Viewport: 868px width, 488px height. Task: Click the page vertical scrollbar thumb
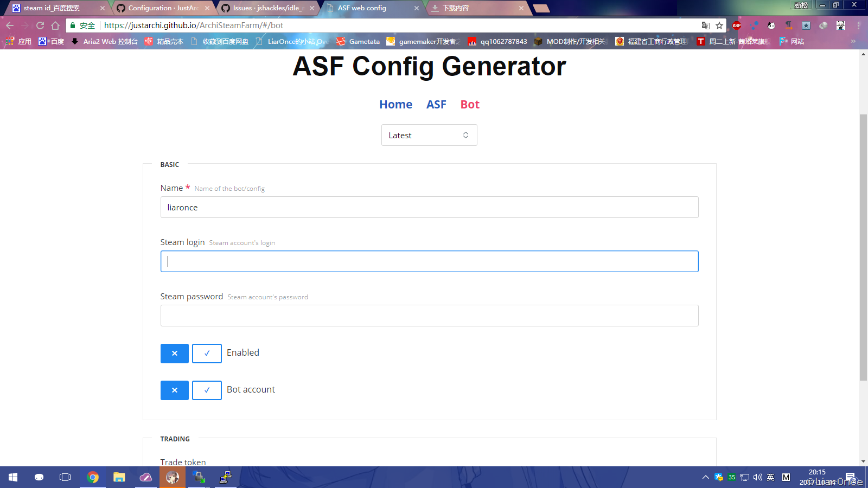coord(863,247)
